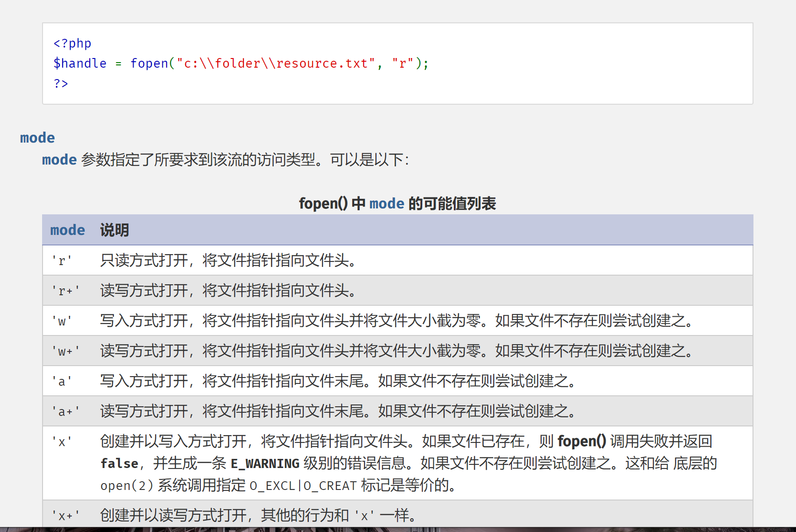Image resolution: width=796 pixels, height=532 pixels.
Task: Click the '说明' column header
Action: 114,230
